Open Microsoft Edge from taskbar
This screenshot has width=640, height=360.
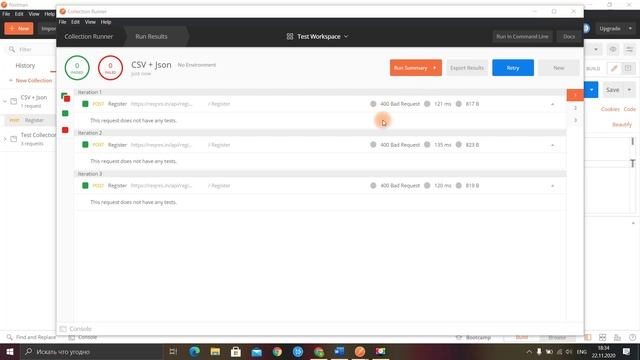pyautogui.click(x=194, y=351)
